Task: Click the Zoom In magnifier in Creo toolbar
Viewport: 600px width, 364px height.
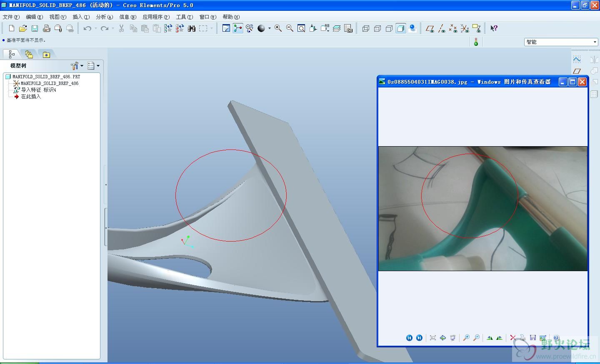Action: point(278,28)
